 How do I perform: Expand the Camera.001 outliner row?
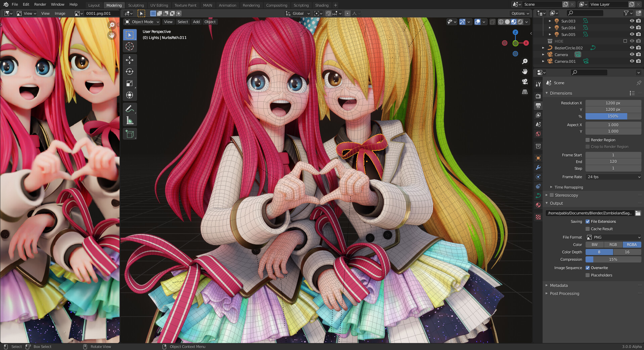tap(543, 61)
